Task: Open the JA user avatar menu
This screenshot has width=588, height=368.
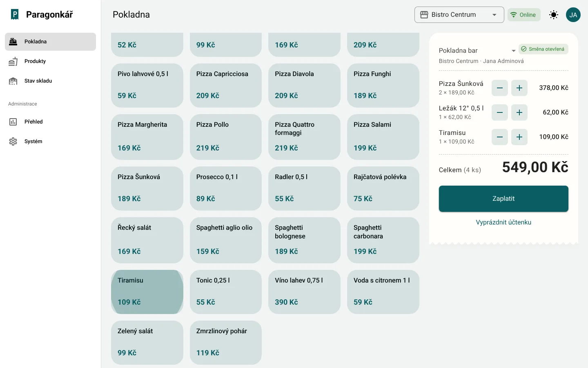Action: click(573, 15)
